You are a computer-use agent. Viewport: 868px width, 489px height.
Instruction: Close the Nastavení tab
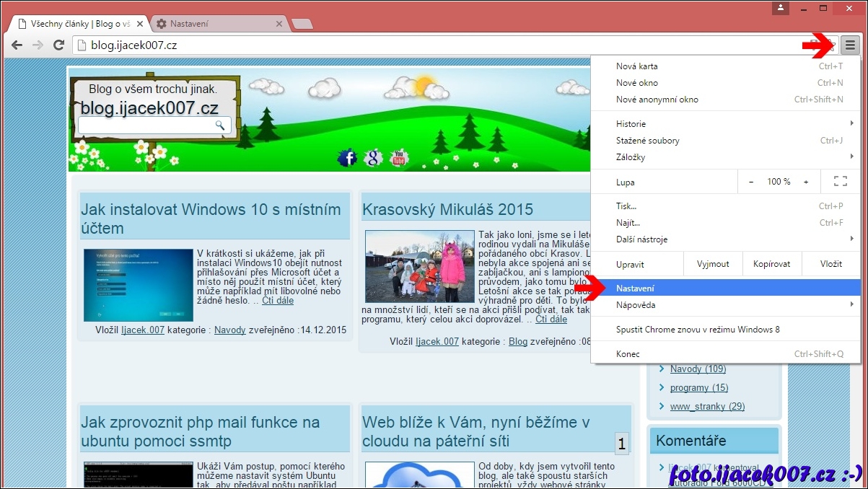click(x=280, y=24)
